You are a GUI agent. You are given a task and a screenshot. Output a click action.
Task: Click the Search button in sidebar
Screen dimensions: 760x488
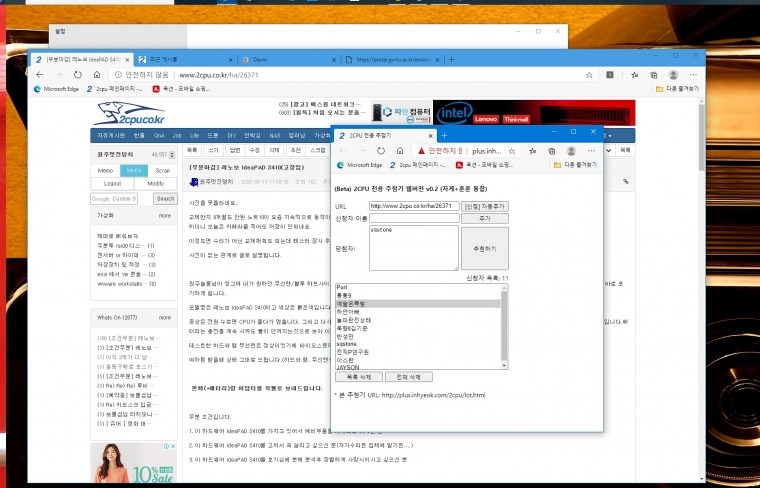[165, 199]
